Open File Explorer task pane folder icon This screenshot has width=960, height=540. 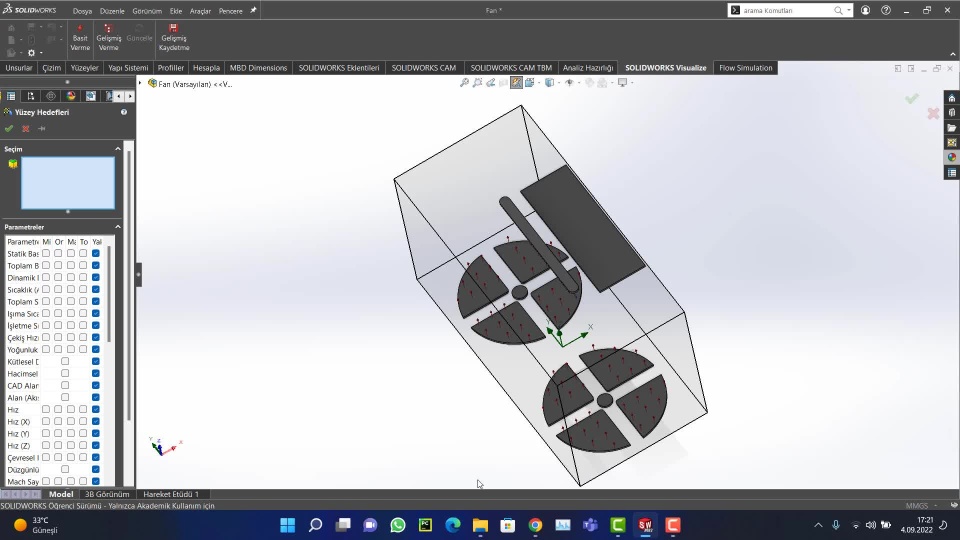click(x=951, y=128)
